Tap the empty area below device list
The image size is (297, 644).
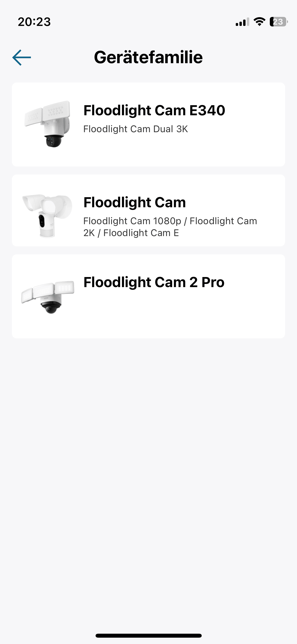(x=148, y=476)
